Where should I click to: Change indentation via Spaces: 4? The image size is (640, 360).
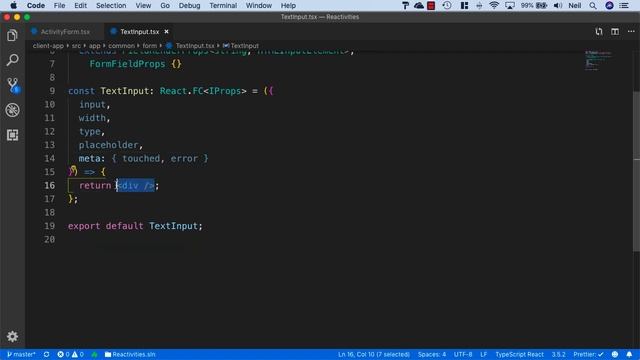click(x=432, y=354)
